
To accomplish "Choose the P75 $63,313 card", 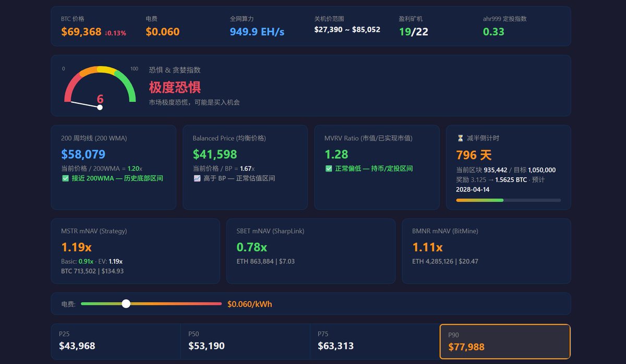I will (x=374, y=341).
